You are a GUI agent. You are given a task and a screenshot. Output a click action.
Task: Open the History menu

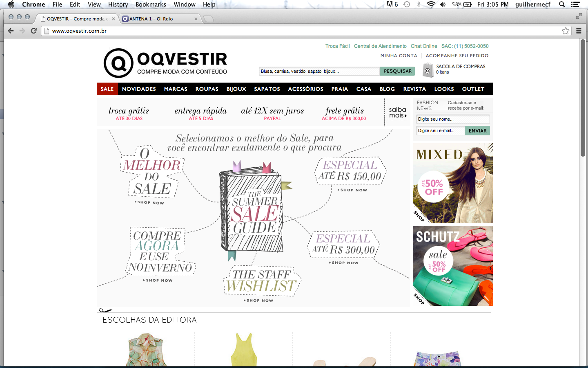(x=118, y=4)
